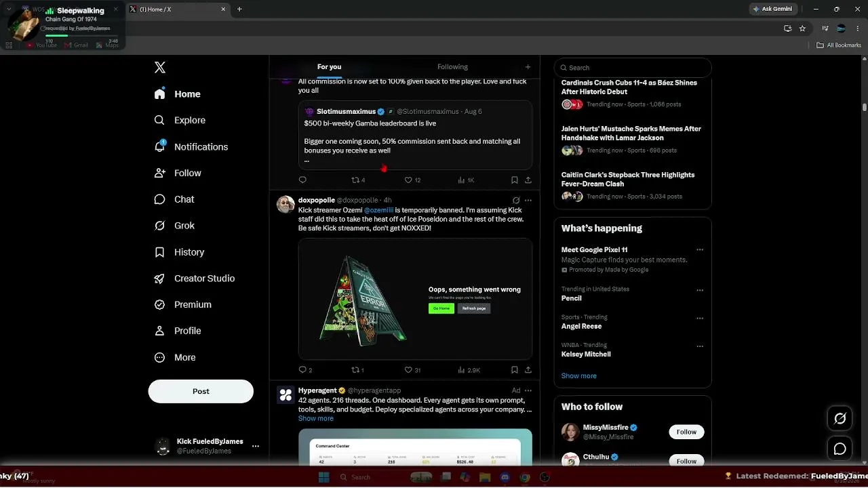Screen dimensions: 868x488
Task: Bookmark this page with the star icon
Action: 802,28
